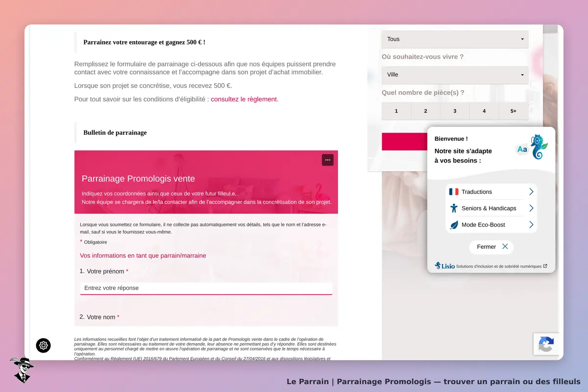Click the seahorse Lisio mascot icon
588x392 pixels.
pos(539,147)
